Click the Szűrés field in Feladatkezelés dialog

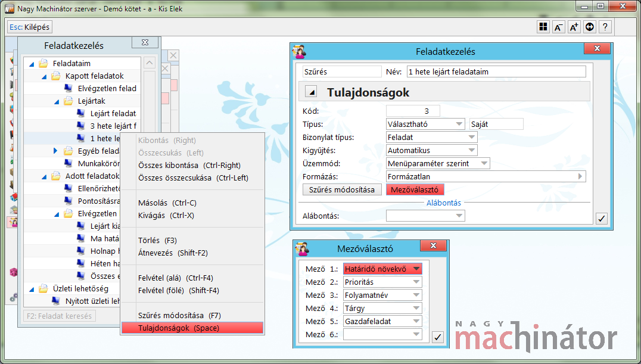pyautogui.click(x=342, y=71)
